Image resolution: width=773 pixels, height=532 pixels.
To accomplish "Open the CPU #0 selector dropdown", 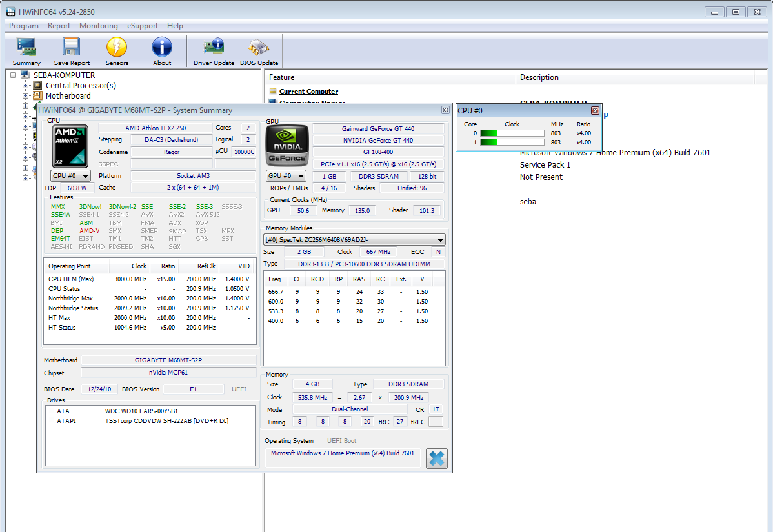I will 70,176.
